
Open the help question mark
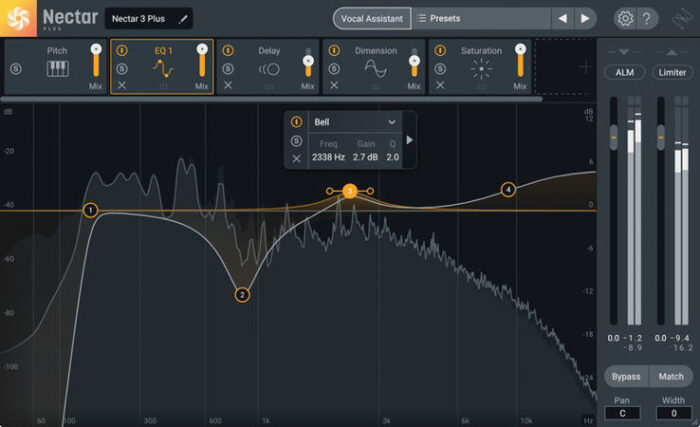point(648,18)
